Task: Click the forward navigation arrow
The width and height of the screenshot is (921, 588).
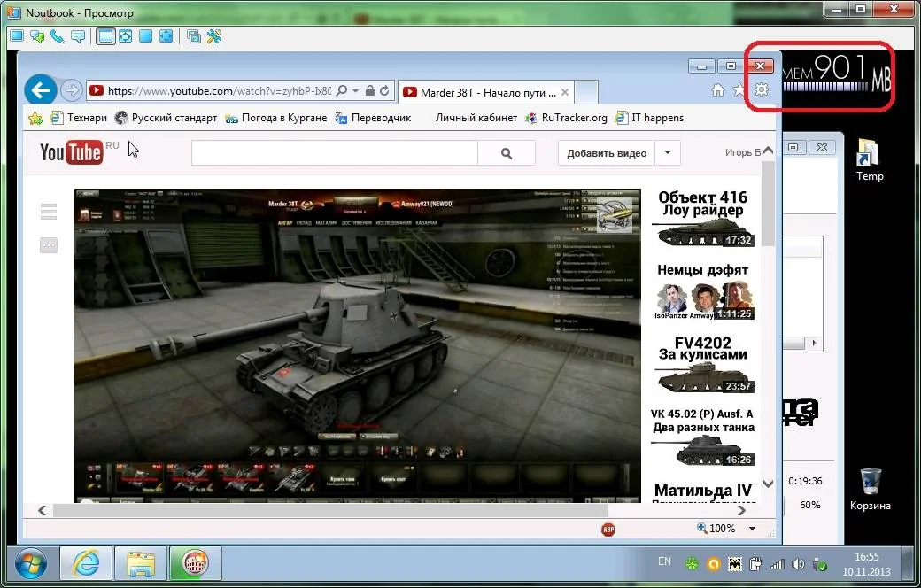Action: tap(72, 90)
